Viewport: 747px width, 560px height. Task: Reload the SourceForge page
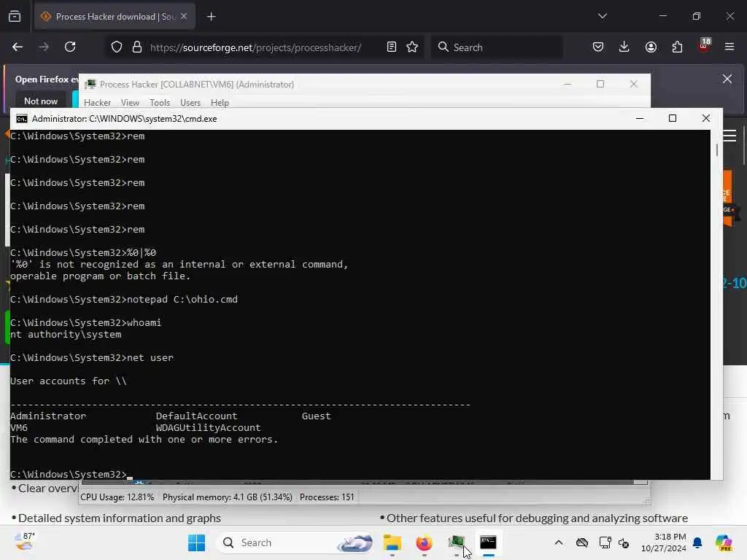pyautogui.click(x=70, y=47)
